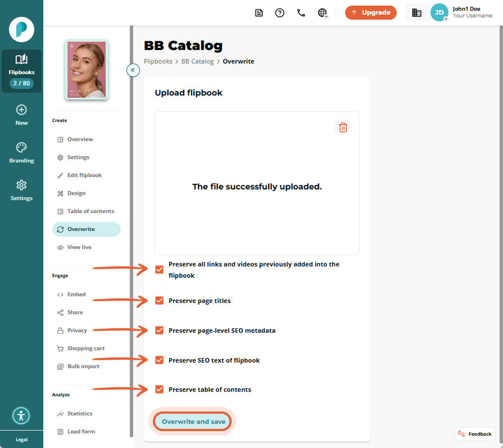Open the Embed menu item
This screenshot has height=448, width=503.
(87, 295)
